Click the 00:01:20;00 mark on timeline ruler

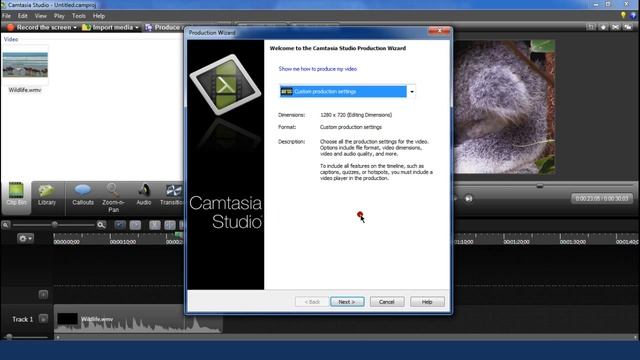(516, 242)
